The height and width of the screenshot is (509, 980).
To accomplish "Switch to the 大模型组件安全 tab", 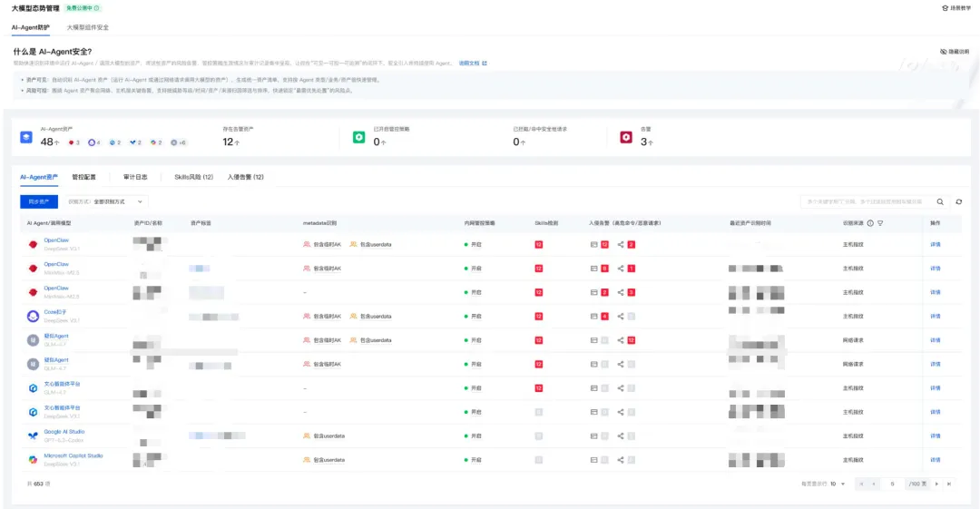I will click(87, 27).
